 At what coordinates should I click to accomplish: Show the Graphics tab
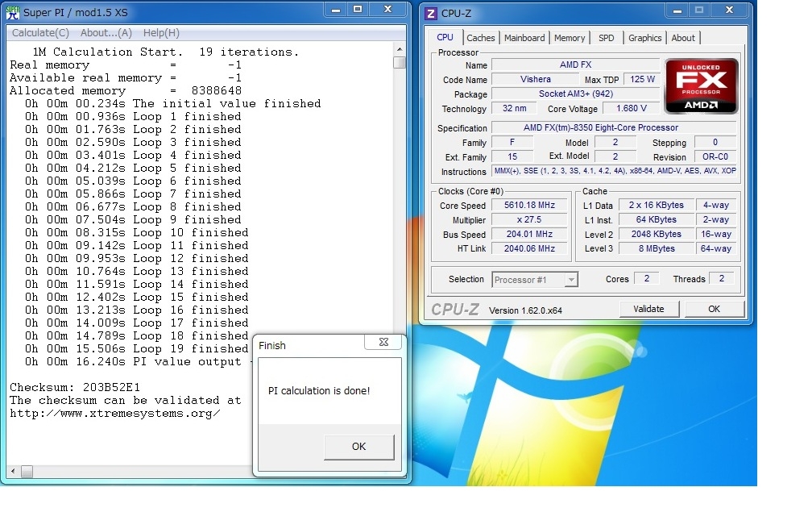pos(644,38)
